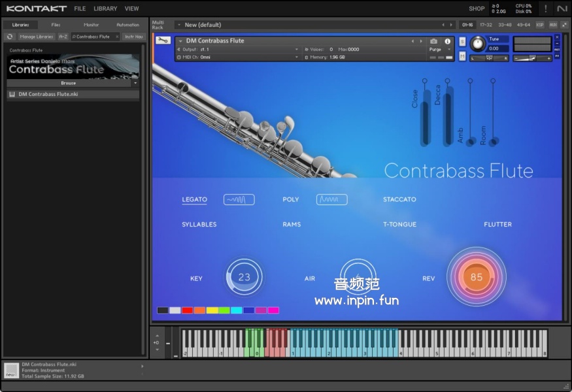Switch to rack page 49-64

coord(524,25)
